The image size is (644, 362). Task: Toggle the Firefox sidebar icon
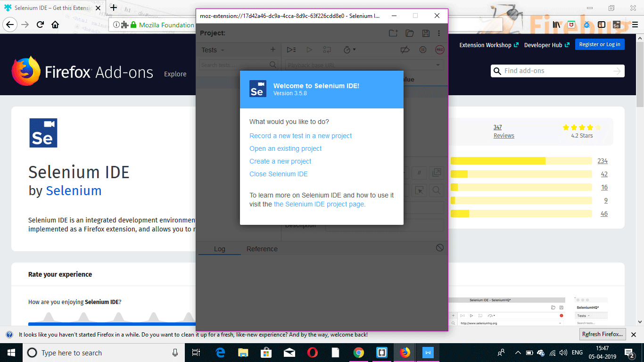[602, 25]
